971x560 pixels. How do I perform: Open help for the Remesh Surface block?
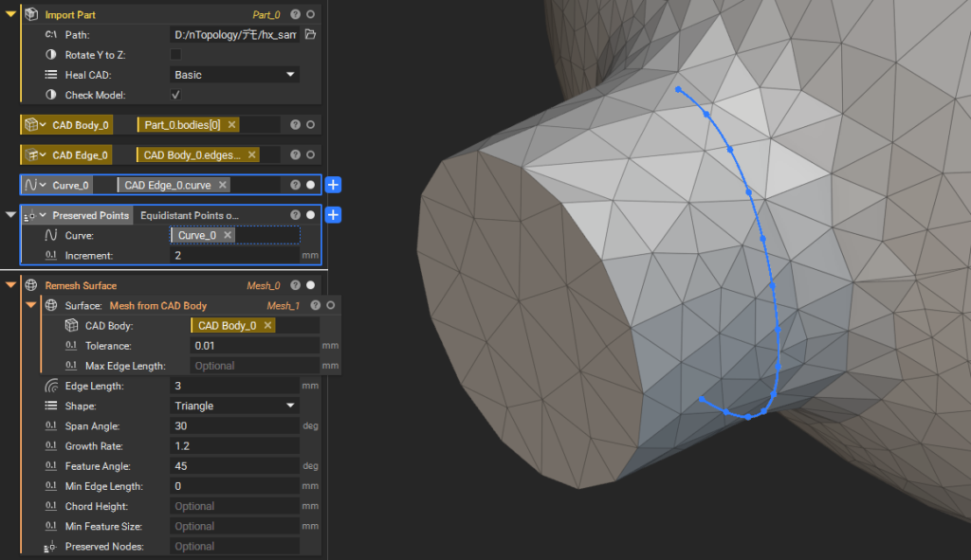point(295,285)
